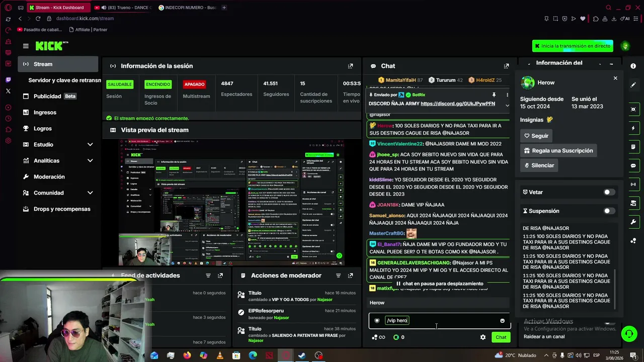Open Twitch in the Opera sidebar
The image size is (644, 362).
point(8,79)
